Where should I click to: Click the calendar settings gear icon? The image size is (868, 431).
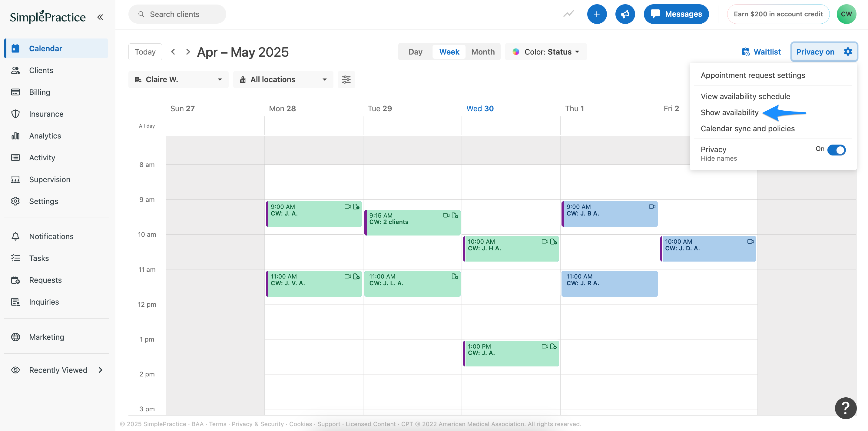point(848,52)
